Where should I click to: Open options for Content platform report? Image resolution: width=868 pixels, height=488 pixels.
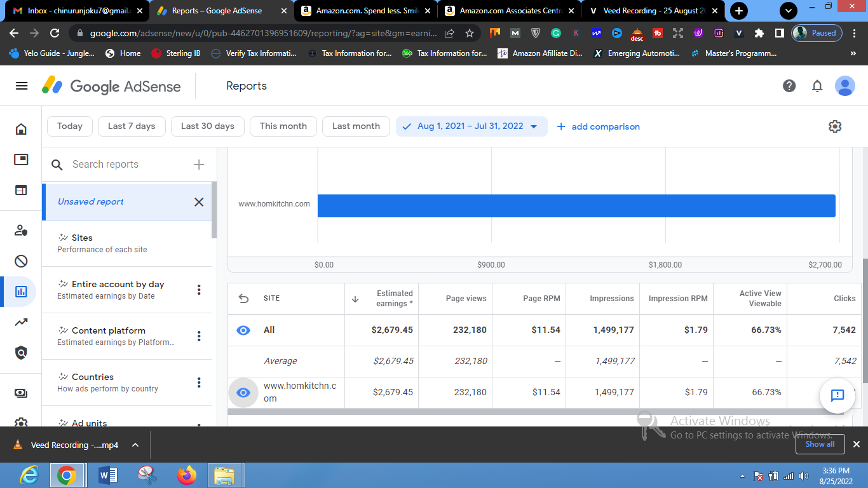(x=199, y=336)
